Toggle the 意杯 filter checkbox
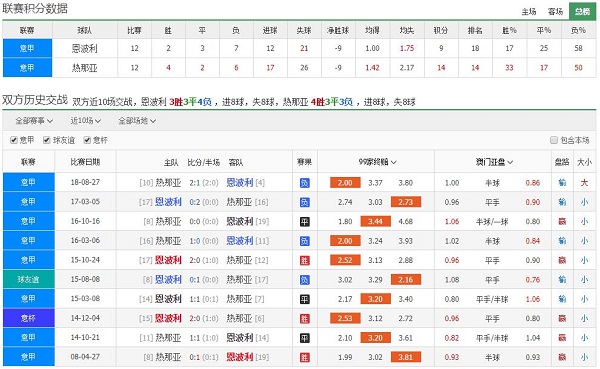The width and height of the screenshot is (600, 369). click(87, 140)
